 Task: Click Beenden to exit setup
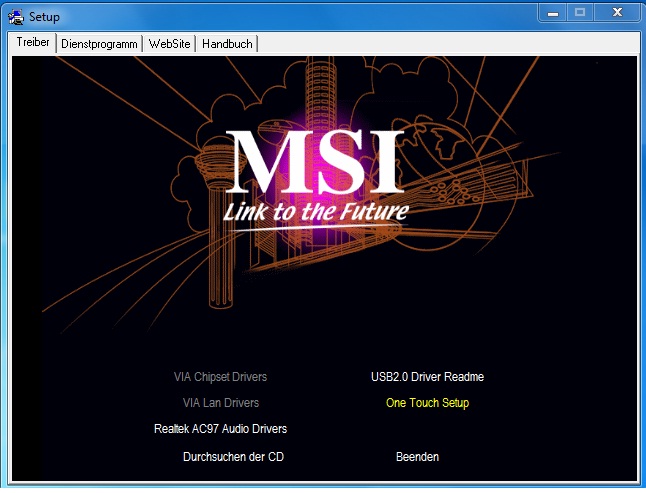(417, 457)
